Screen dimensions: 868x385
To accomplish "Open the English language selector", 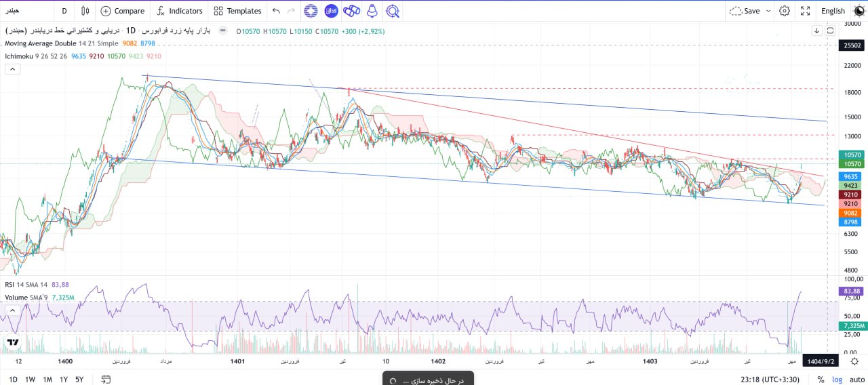I will click(833, 11).
